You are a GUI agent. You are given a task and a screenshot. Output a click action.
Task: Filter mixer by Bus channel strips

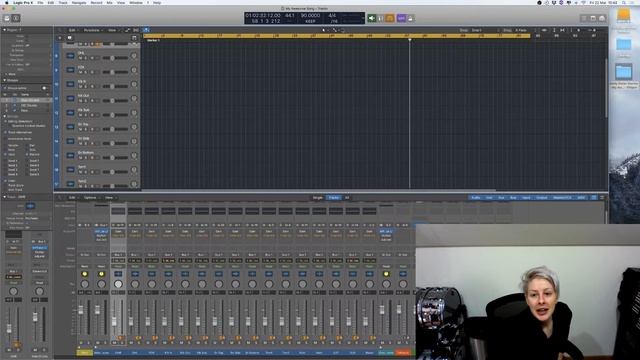[x=513, y=198]
